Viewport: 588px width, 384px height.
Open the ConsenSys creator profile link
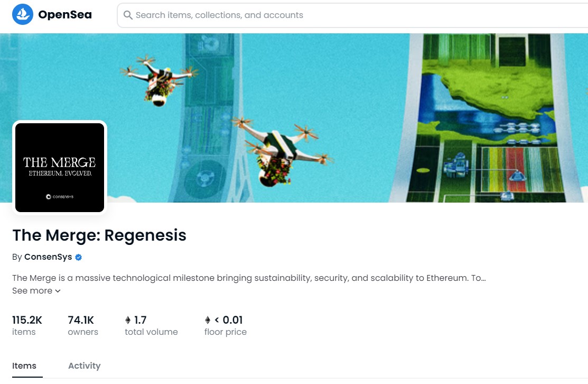pyautogui.click(x=48, y=257)
